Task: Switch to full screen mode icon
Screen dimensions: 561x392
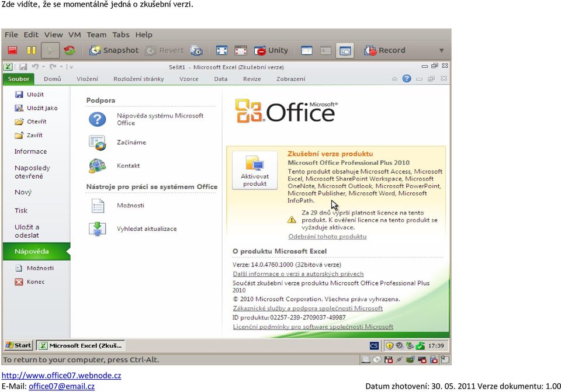Action: coord(222,50)
